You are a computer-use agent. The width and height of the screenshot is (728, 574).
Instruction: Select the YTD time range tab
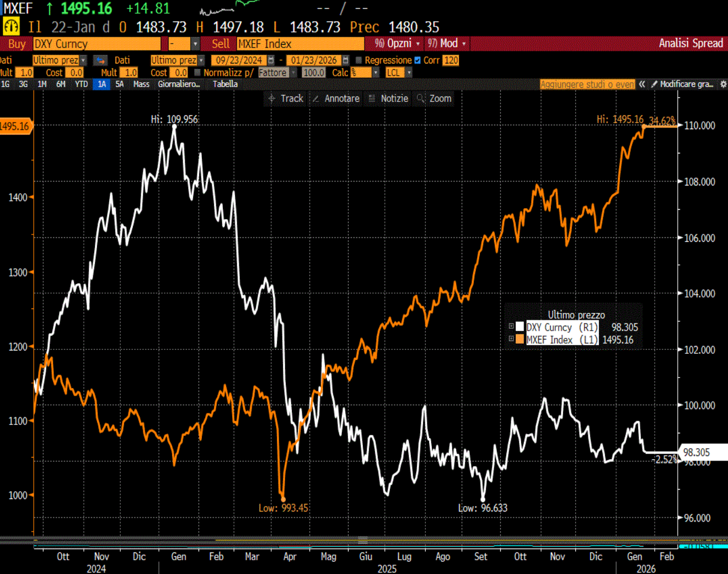pyautogui.click(x=81, y=84)
